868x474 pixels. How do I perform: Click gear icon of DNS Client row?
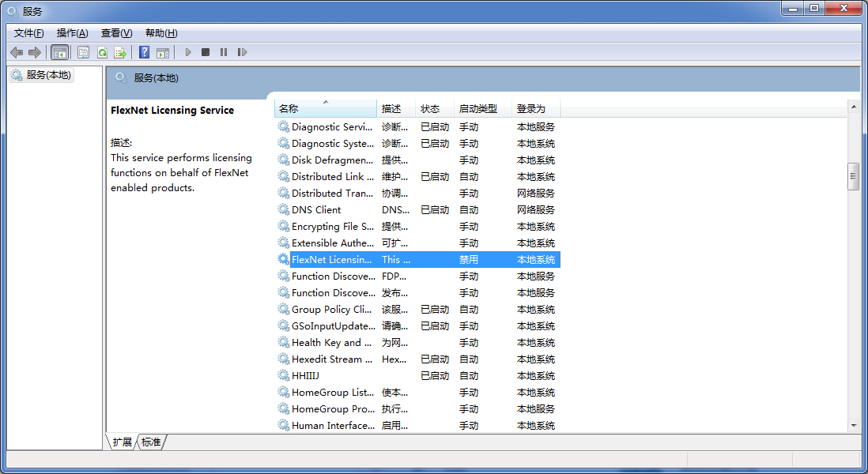284,209
